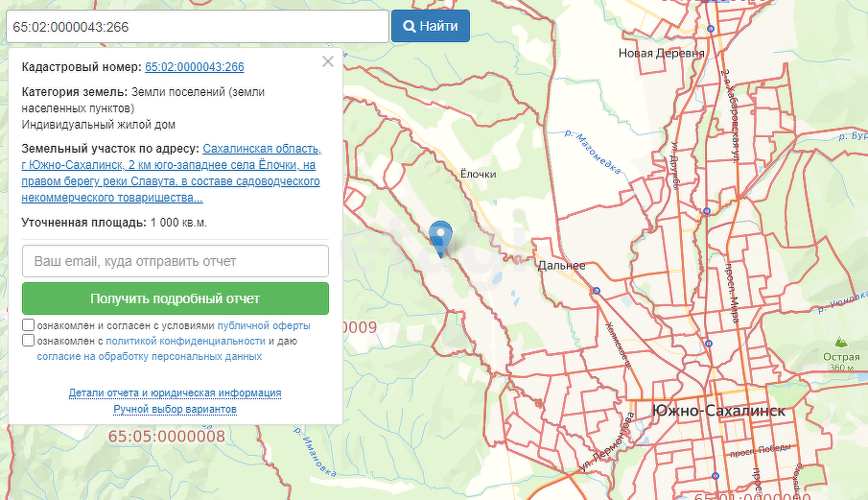Open the политикой конфиденциальности link
Screen dimensions: 868x500
[185, 341]
